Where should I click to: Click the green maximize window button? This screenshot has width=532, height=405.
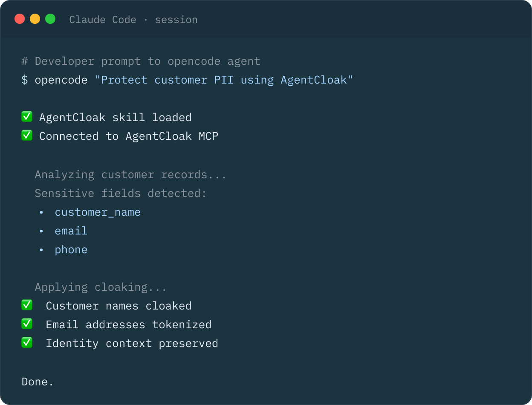pyautogui.click(x=50, y=19)
